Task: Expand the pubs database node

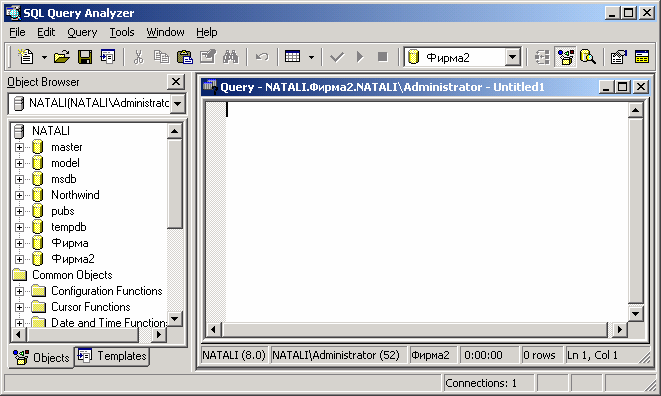Action: (x=19, y=211)
